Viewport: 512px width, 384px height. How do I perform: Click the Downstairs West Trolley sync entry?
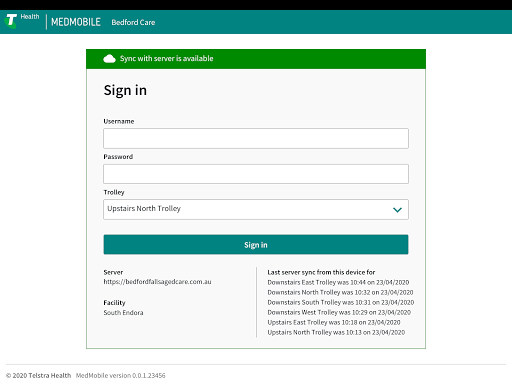point(339,312)
